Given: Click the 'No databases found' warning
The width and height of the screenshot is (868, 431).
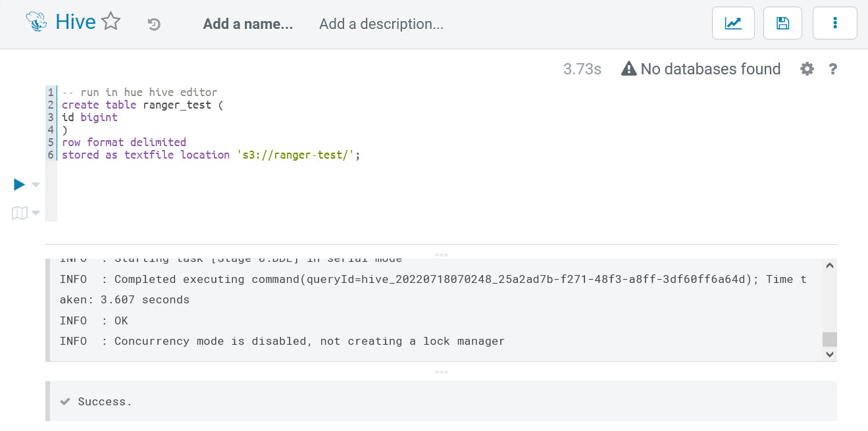Looking at the screenshot, I should coord(701,69).
